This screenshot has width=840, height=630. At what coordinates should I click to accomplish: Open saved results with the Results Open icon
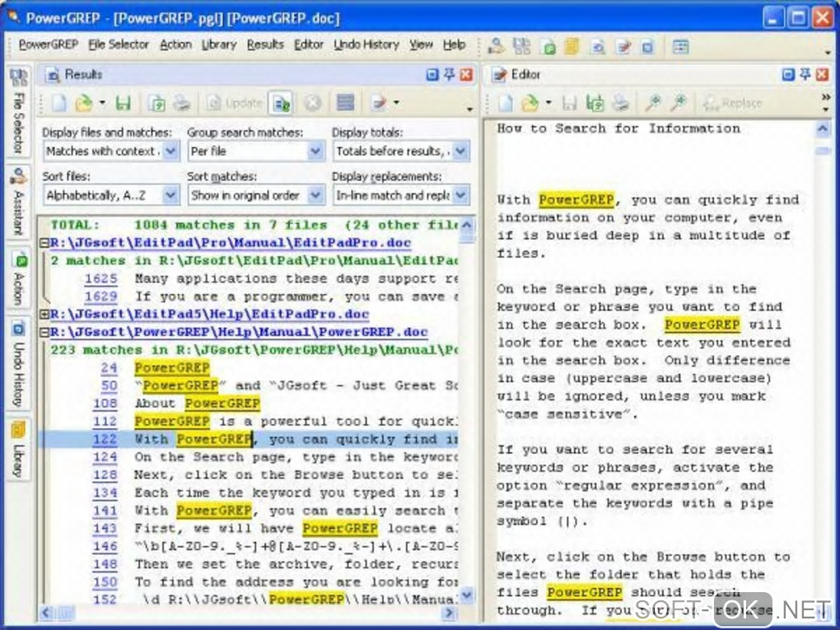83,103
